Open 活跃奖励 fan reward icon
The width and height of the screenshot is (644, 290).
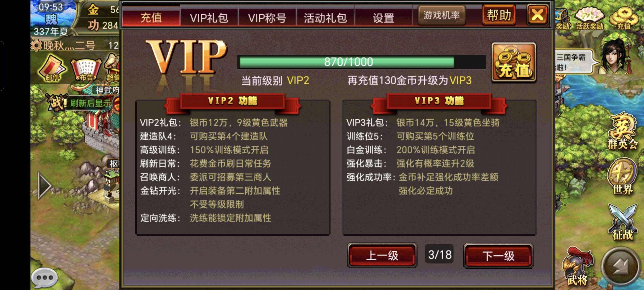(589, 18)
